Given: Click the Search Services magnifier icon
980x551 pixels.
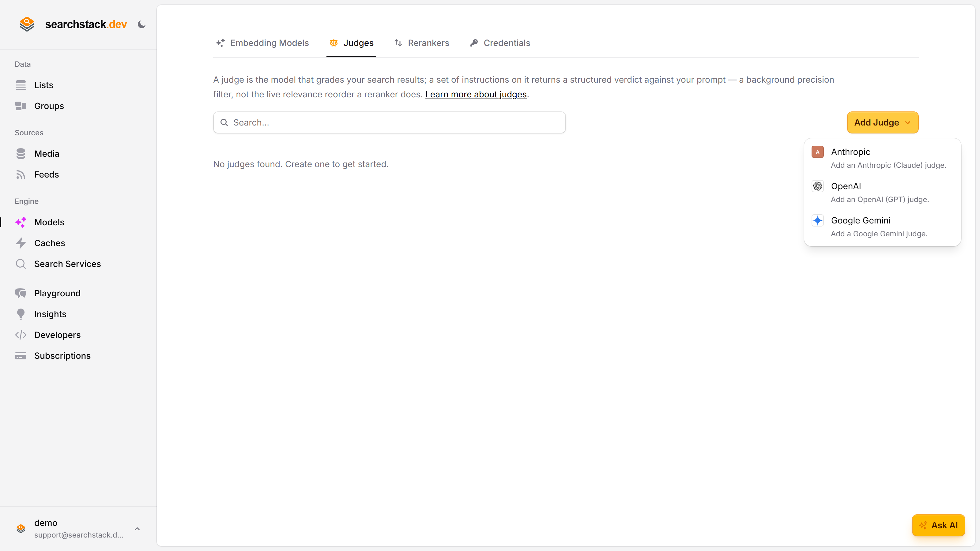Looking at the screenshot, I should pyautogui.click(x=21, y=264).
